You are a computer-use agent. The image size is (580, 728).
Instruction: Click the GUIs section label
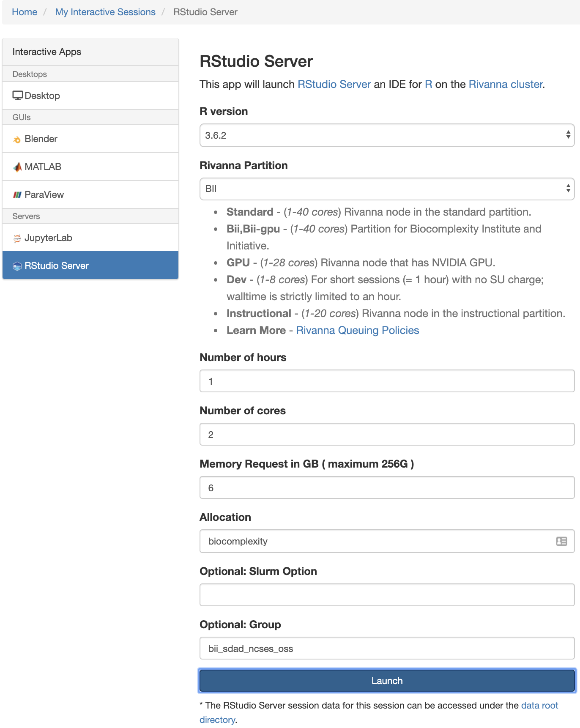22,117
